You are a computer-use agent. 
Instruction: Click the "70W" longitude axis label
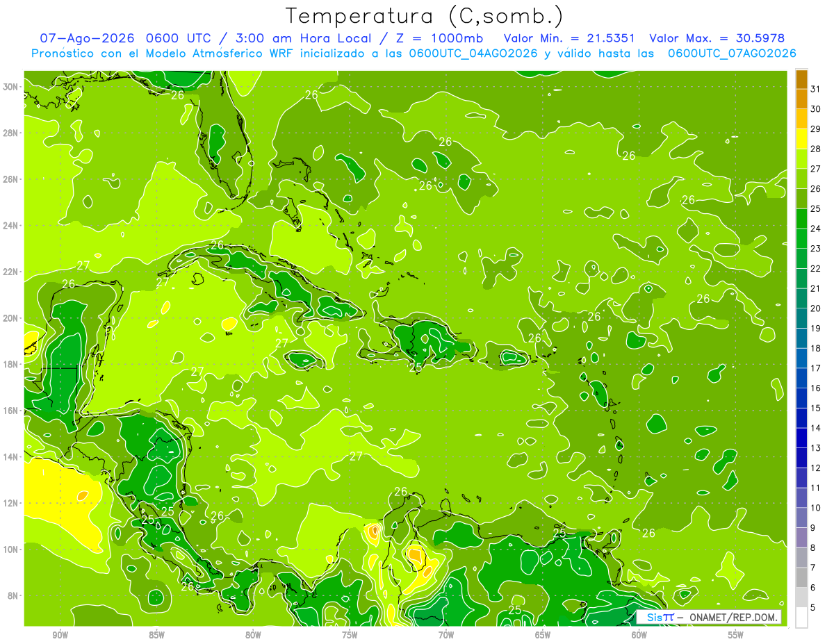446,635
